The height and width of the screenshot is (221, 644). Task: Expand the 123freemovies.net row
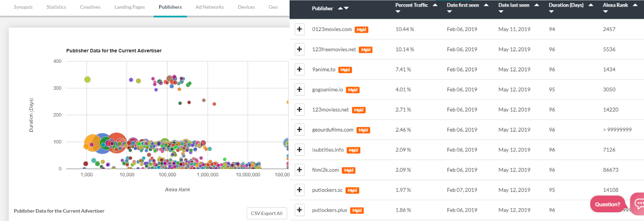pos(299,49)
